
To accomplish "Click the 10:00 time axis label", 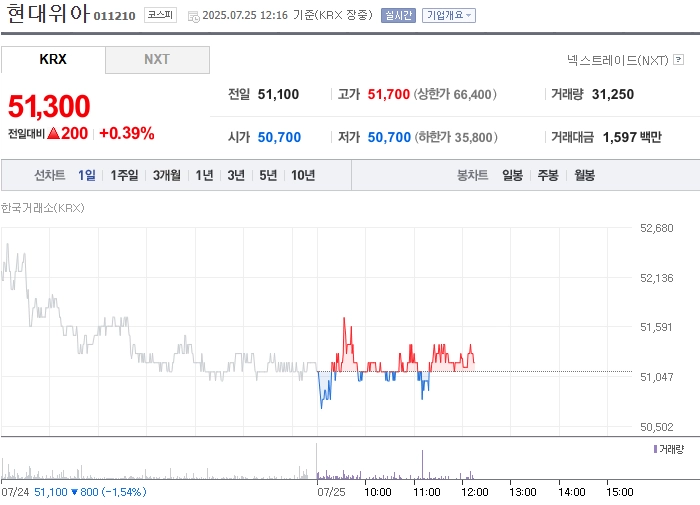I will 378,492.
